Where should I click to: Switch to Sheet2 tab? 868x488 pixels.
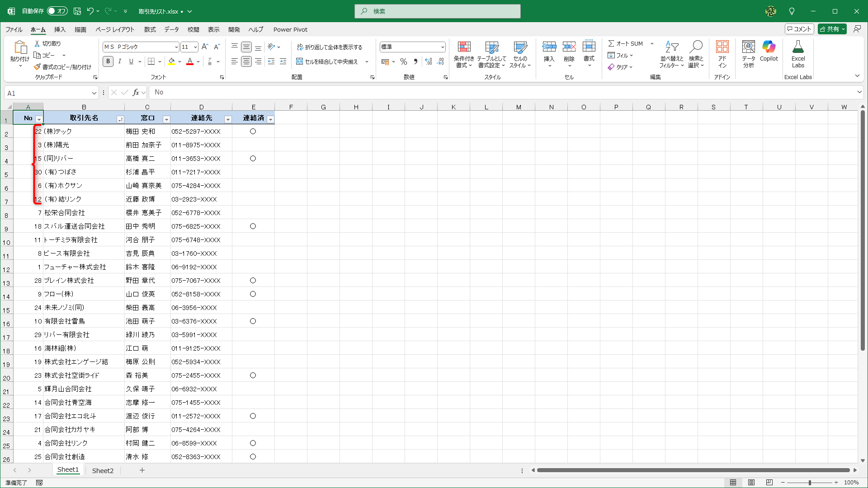103,470
